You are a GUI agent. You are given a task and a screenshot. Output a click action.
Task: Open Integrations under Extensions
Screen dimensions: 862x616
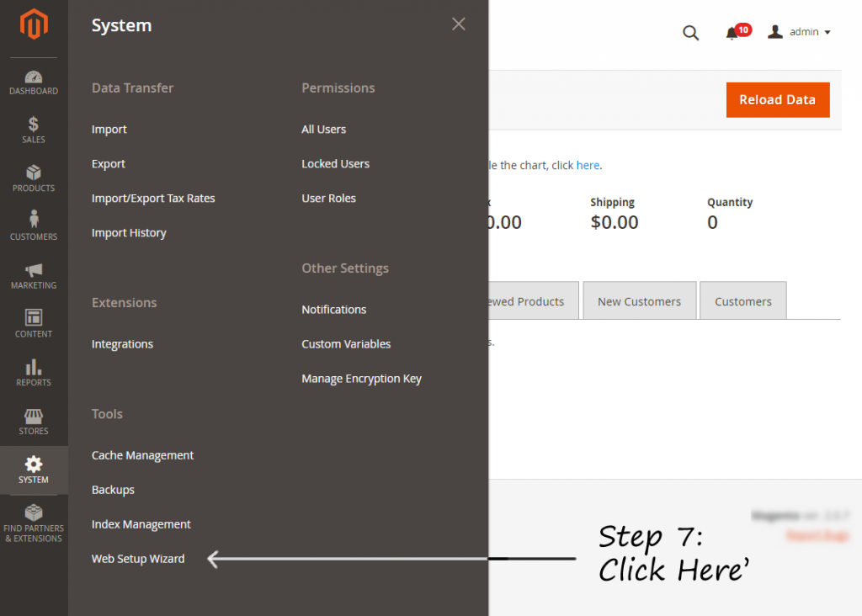coord(122,344)
